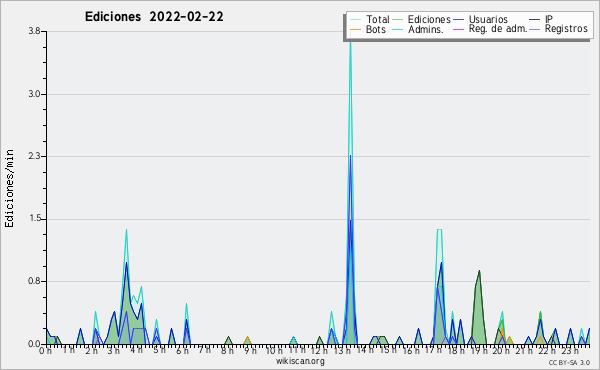Screen dimensions: 600x370
Task: Click the '19 h' x-axis label
Action: 479,351
